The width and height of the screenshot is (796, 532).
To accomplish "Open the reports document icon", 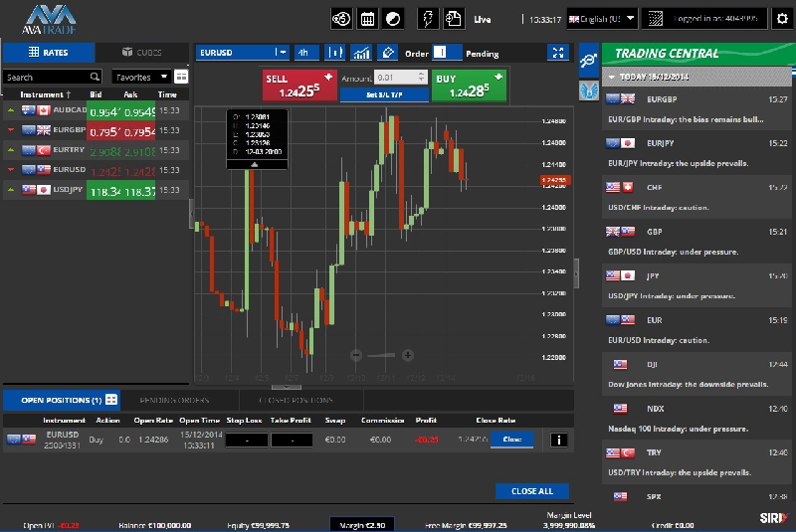I will (454, 19).
